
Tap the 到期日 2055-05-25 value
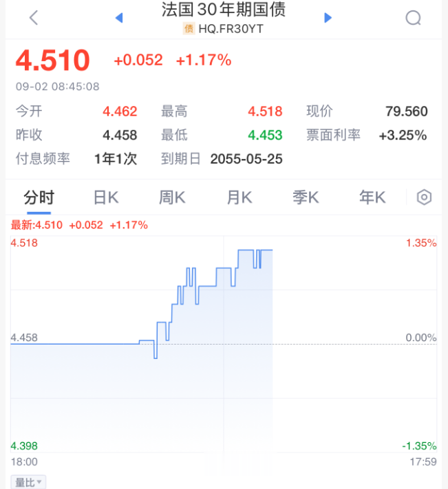point(246,159)
